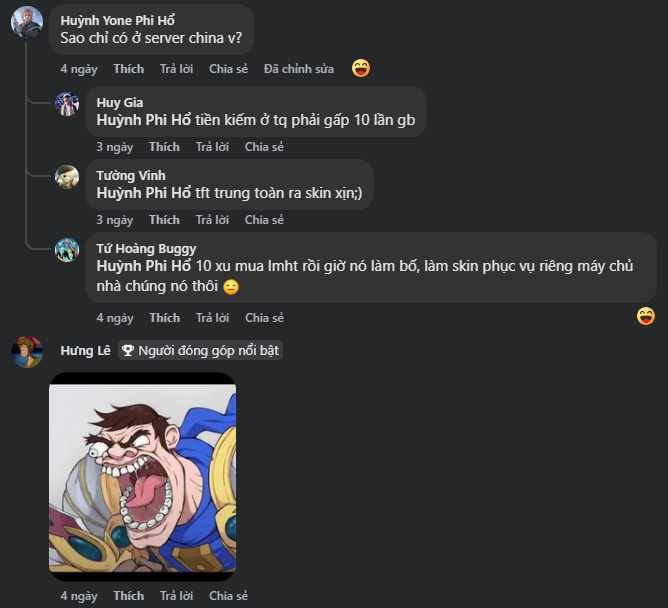Click Tường Vinh's profile avatar
Viewport: 668px width, 608px height.
coord(67,177)
